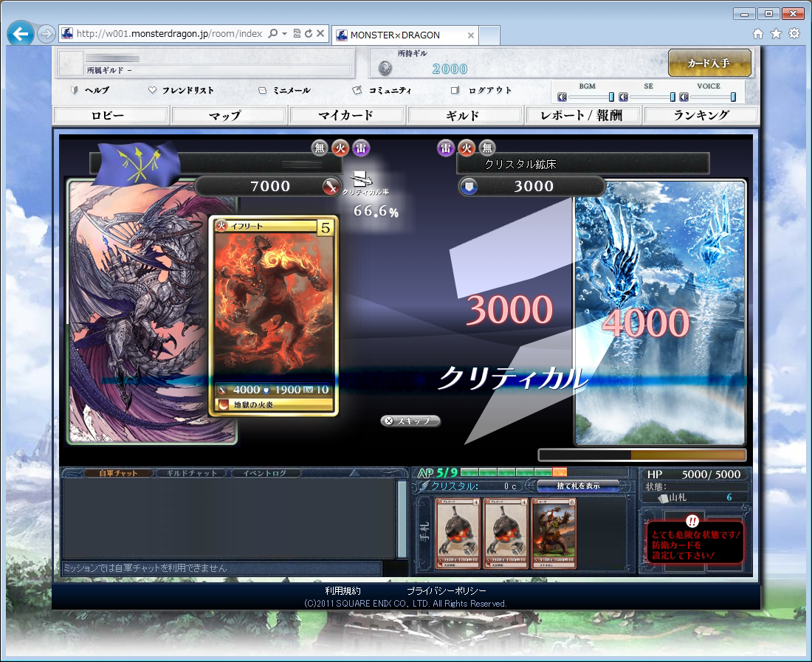812x662 pixels.
Task: Click the right-side 雷 attribute icon
Action: click(446, 148)
